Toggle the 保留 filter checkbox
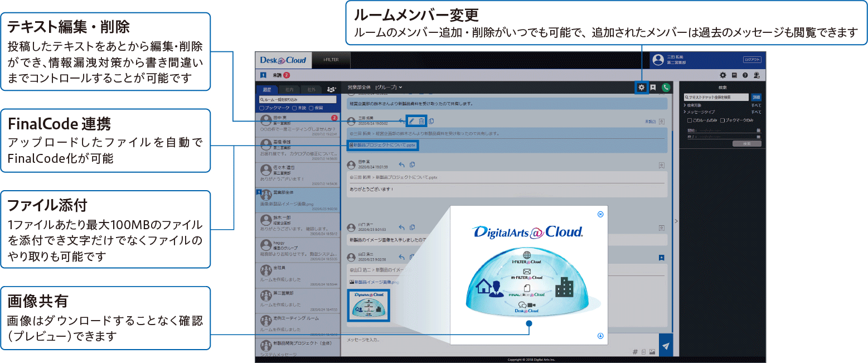Viewport: 868px width, 363px height. click(x=312, y=107)
